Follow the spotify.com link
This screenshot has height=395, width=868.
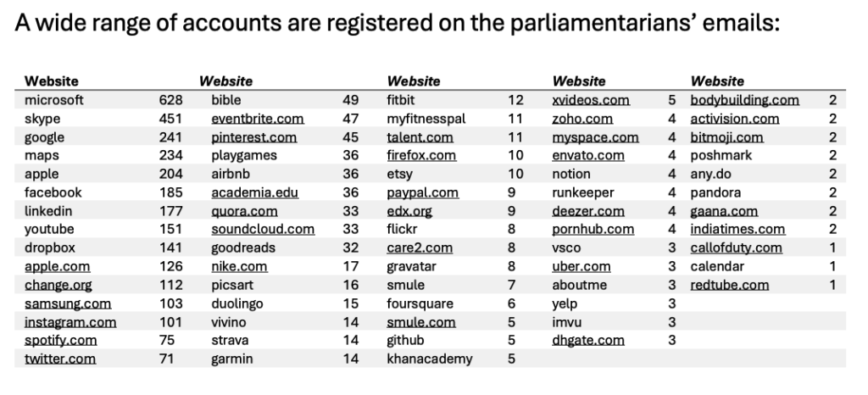tap(60, 340)
